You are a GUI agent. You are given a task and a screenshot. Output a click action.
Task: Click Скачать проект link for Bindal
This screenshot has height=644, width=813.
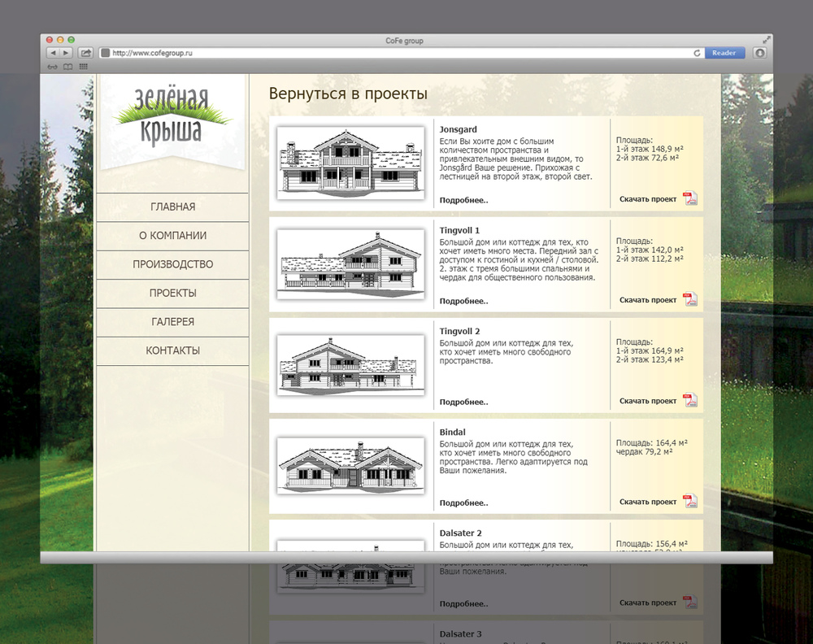tap(648, 502)
